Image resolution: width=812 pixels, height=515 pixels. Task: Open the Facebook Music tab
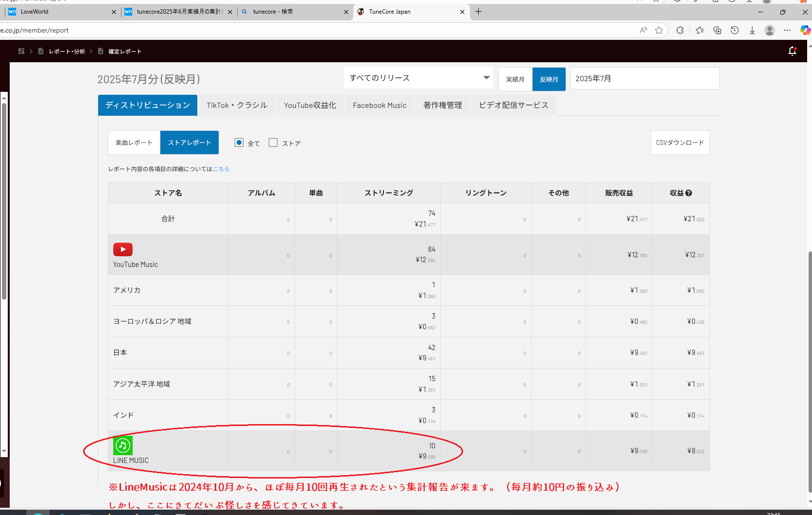380,105
